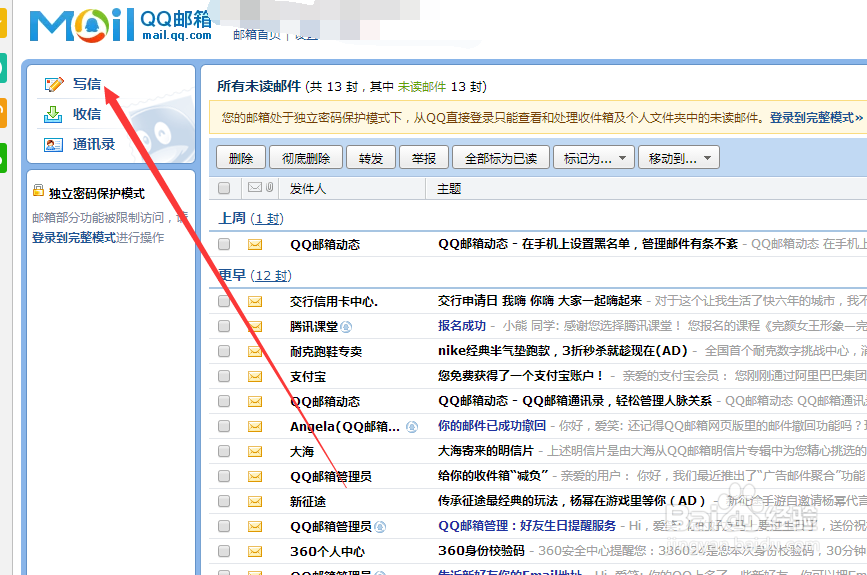Click the unread envelope icon for 交行信用卡中心
The image size is (867, 575).
click(255, 301)
